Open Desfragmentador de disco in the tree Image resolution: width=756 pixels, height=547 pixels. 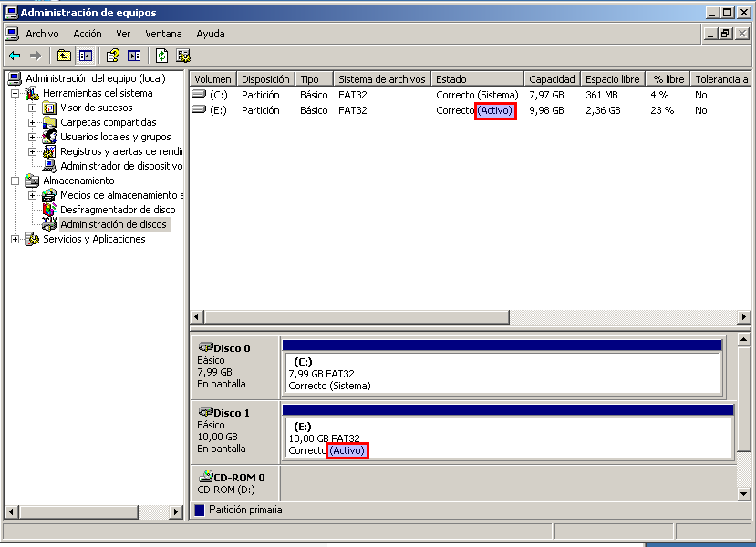117,210
